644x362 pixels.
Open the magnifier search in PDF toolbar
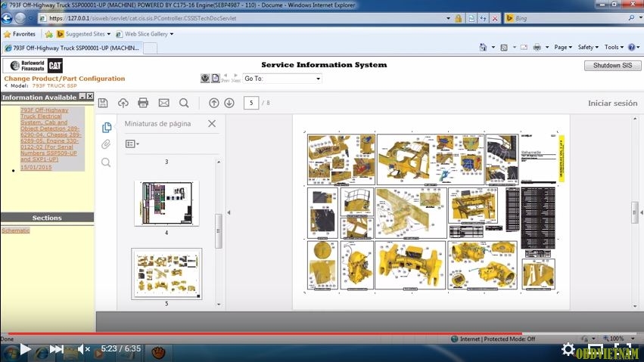coord(184,103)
